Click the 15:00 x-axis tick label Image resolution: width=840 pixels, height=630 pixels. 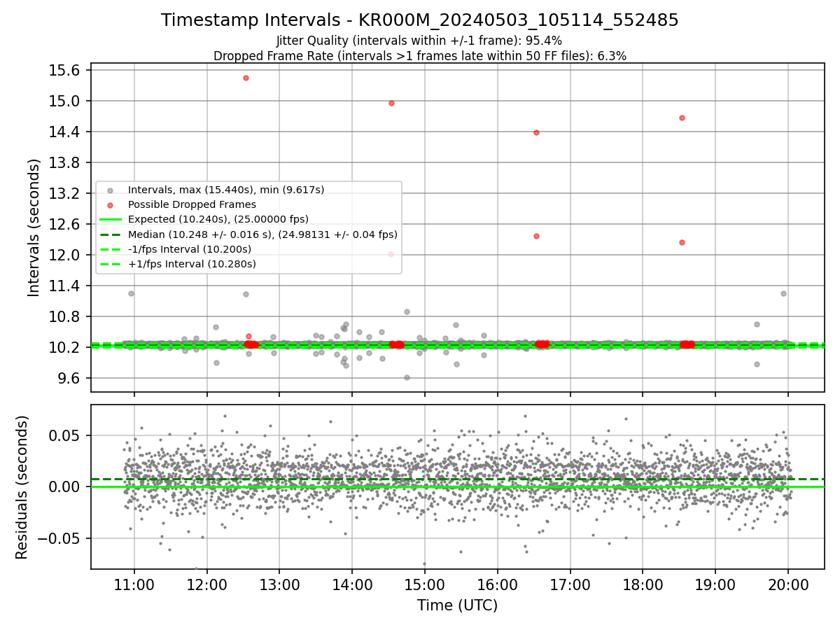(425, 584)
